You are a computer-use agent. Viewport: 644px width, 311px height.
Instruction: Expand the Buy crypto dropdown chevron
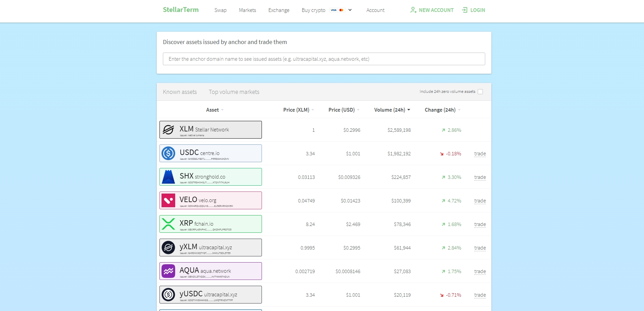click(350, 10)
